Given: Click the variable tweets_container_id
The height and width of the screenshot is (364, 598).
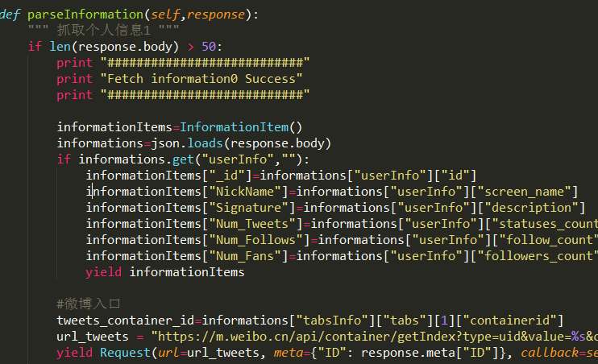Looking at the screenshot, I should point(126,321).
